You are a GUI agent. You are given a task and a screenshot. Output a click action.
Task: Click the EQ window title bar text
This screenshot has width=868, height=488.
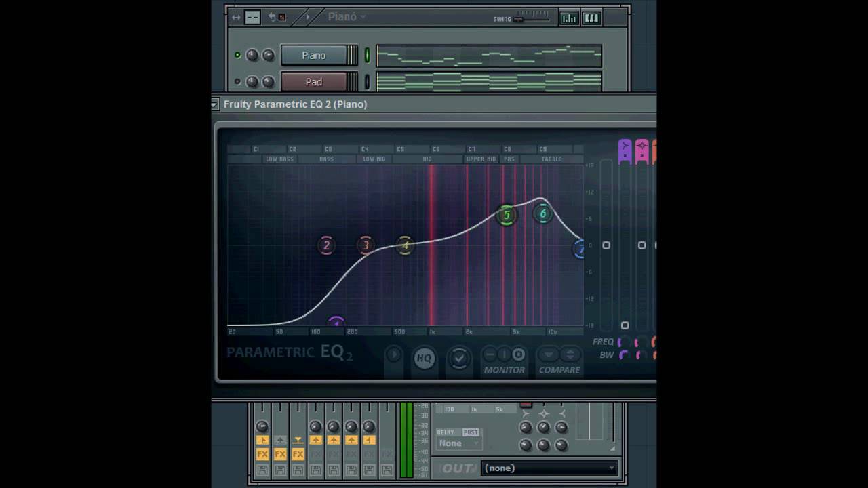(296, 104)
